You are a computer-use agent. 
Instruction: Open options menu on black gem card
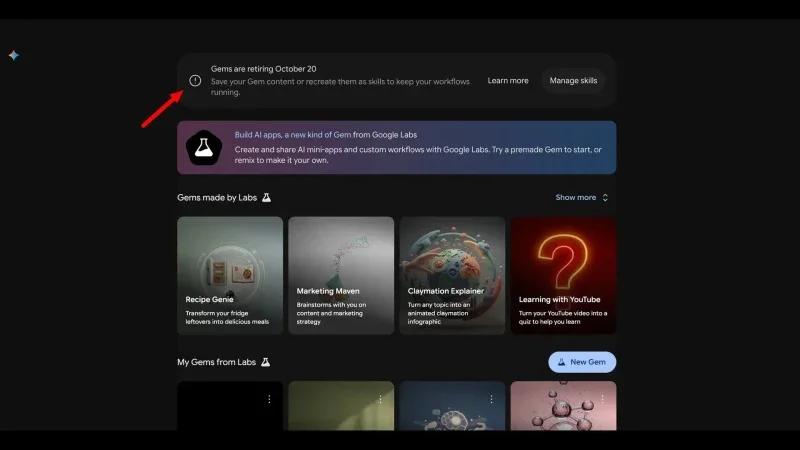pyautogui.click(x=269, y=399)
